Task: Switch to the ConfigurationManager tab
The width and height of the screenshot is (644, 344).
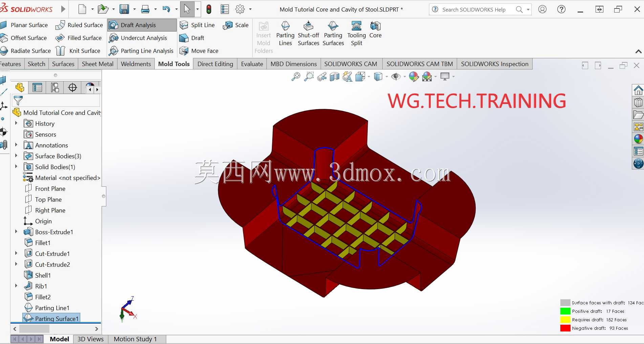Action: pos(55,88)
